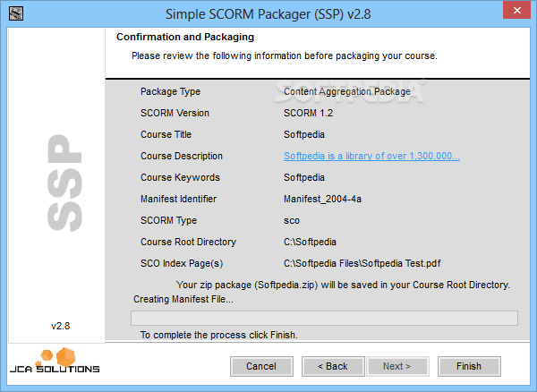Click the 'Please review the following information' text

click(x=285, y=55)
